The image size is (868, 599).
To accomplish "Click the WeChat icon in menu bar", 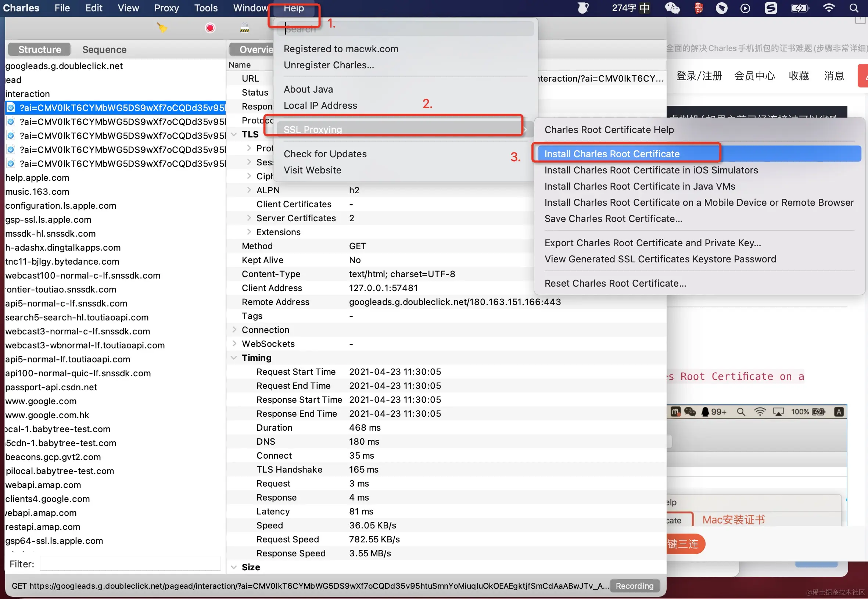I will click(672, 8).
